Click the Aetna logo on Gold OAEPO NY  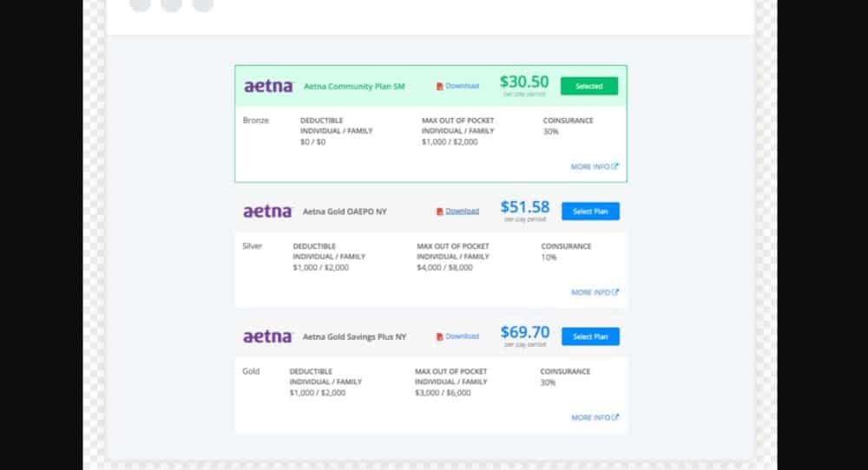(267, 212)
